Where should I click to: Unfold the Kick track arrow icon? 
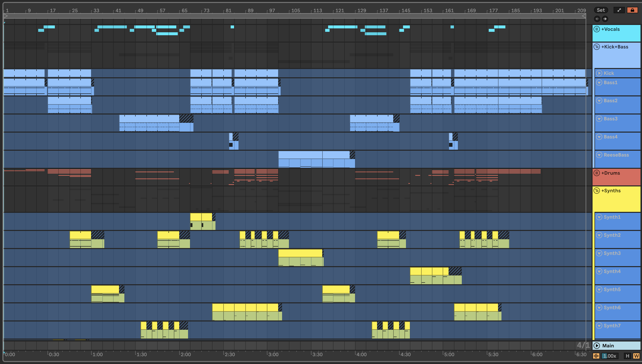pyautogui.click(x=599, y=73)
